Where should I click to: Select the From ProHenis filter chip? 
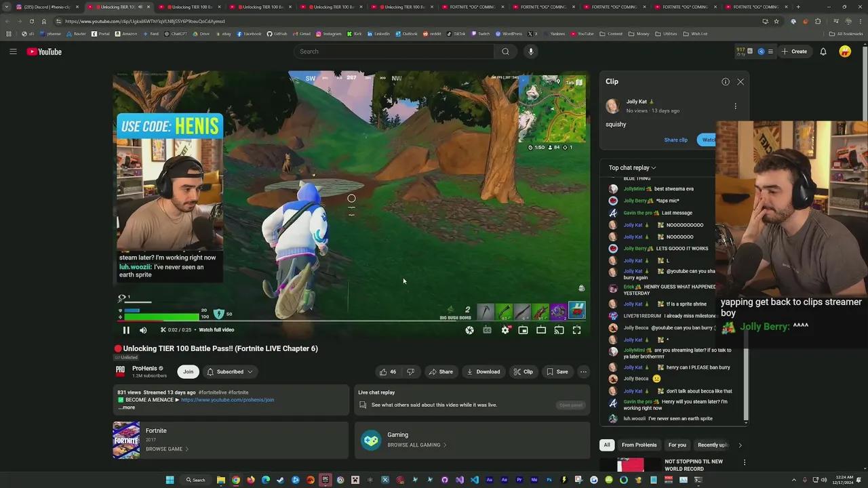[x=639, y=445]
